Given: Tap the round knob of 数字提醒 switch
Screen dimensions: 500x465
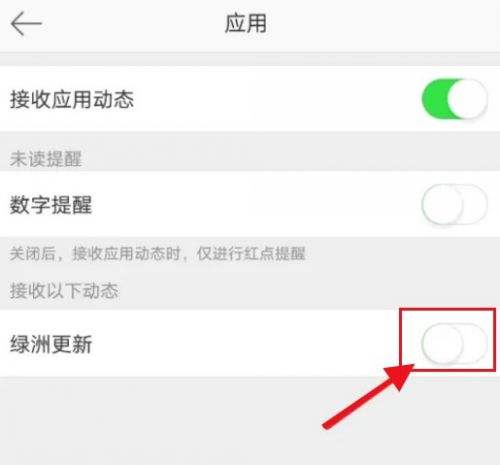Looking at the screenshot, I should (x=442, y=204).
